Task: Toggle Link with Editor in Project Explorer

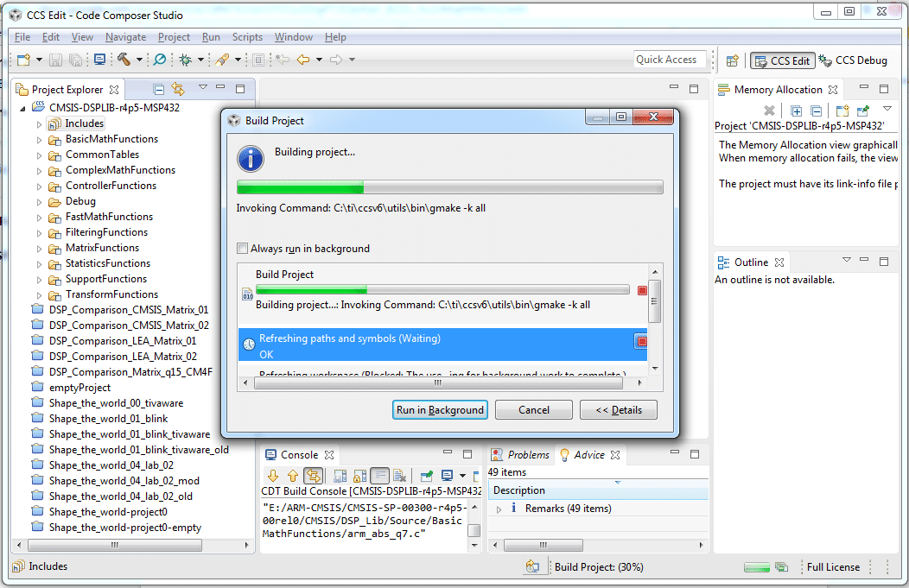Action: point(178,89)
